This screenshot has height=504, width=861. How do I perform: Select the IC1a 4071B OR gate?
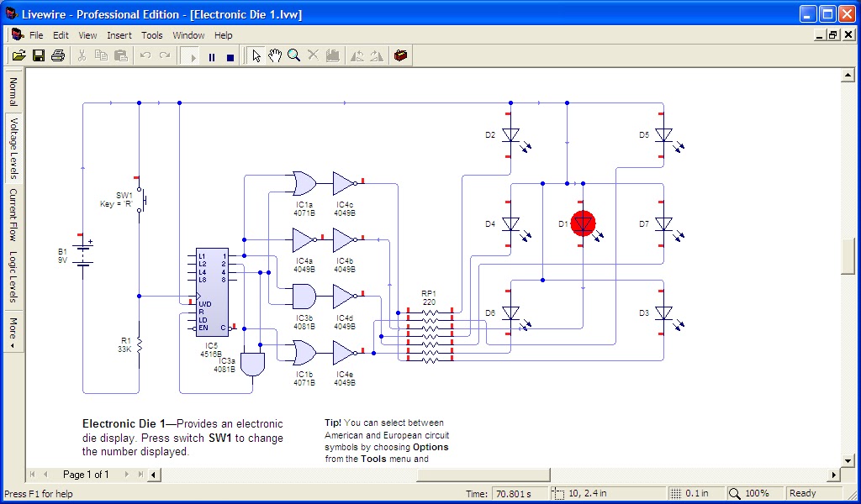(304, 184)
